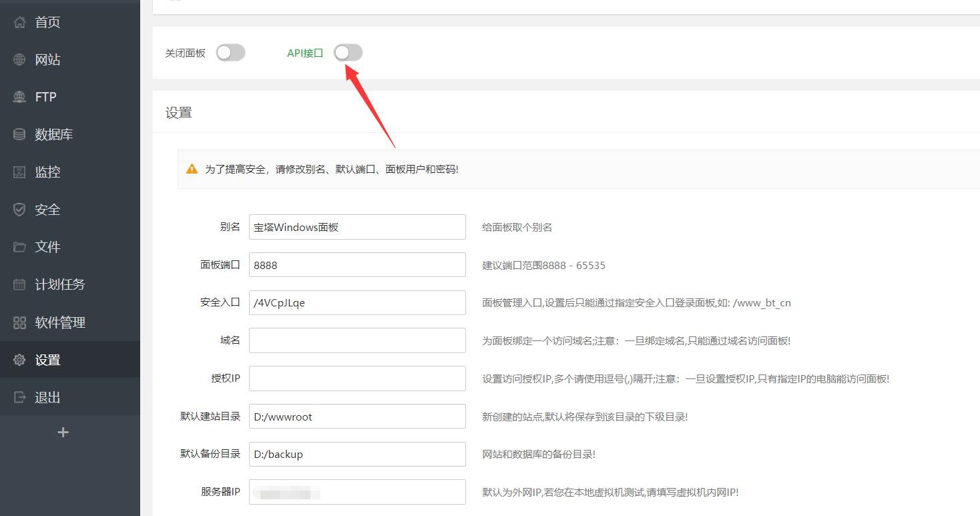Select 设置 menu item
This screenshot has width=980, height=516.
pyautogui.click(x=70, y=360)
